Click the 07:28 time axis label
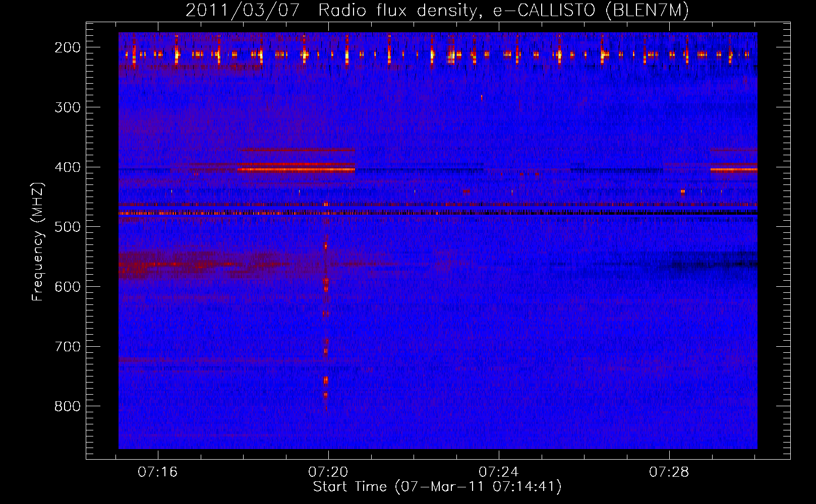The width and height of the screenshot is (816, 504). 669,472
